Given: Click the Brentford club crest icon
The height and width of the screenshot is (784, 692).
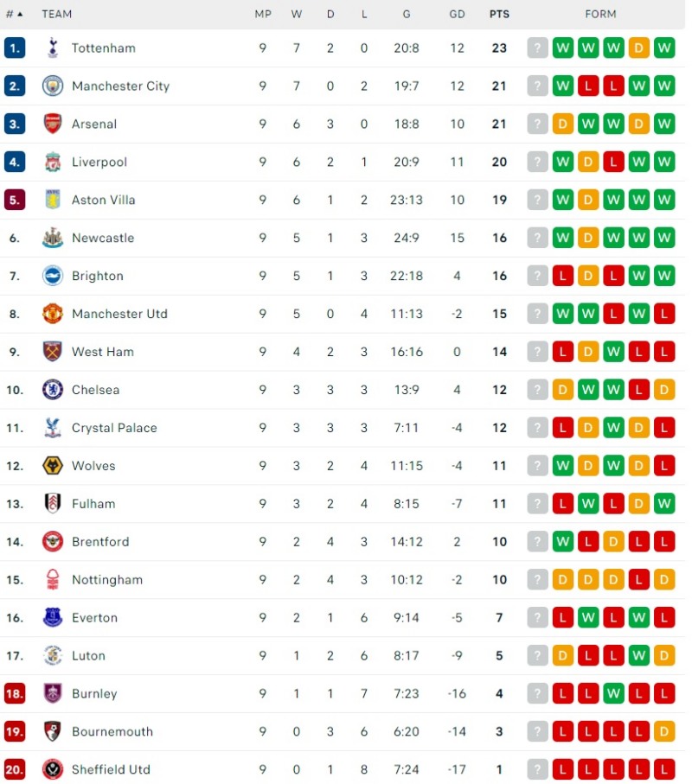Looking at the screenshot, I should pyautogui.click(x=53, y=542).
